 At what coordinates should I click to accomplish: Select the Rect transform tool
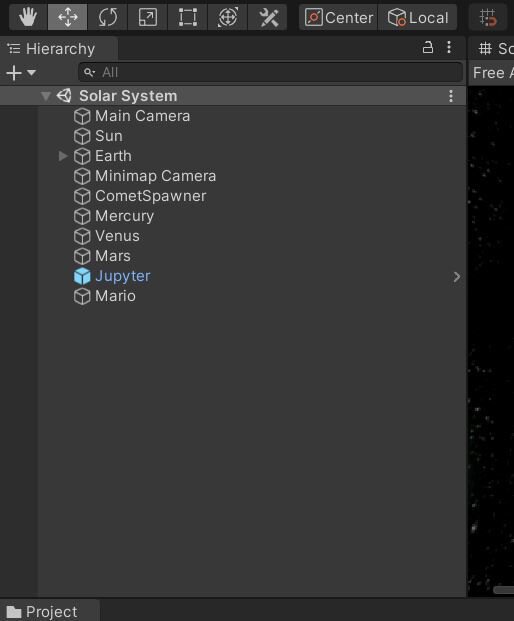tap(188, 17)
